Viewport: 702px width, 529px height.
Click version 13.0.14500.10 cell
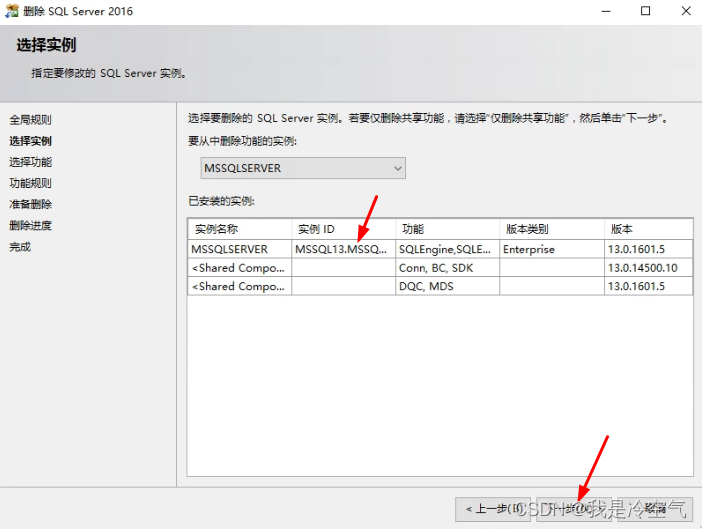point(648,268)
